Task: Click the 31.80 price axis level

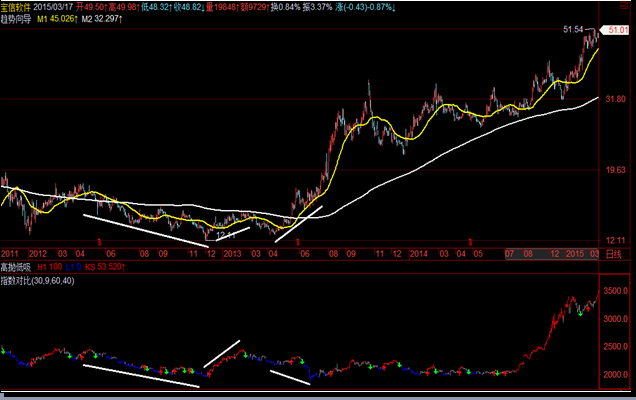Action: [x=616, y=99]
